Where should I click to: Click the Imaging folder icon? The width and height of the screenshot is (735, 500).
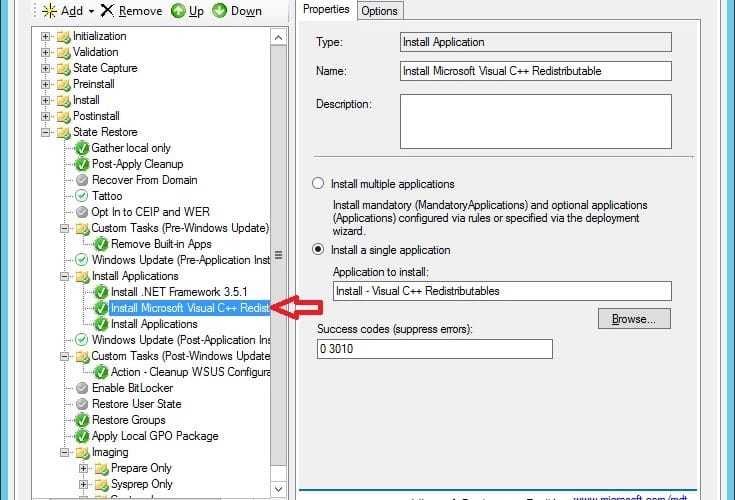82,453
